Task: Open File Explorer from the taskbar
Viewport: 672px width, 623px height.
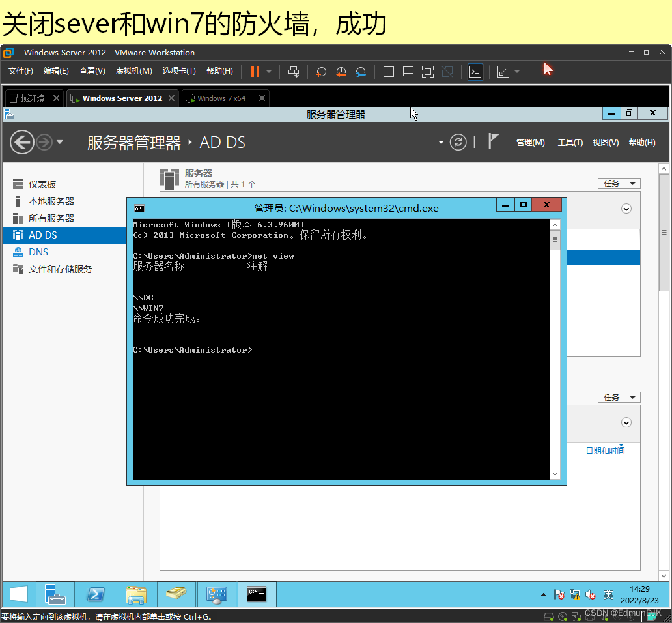Action: pos(136,594)
